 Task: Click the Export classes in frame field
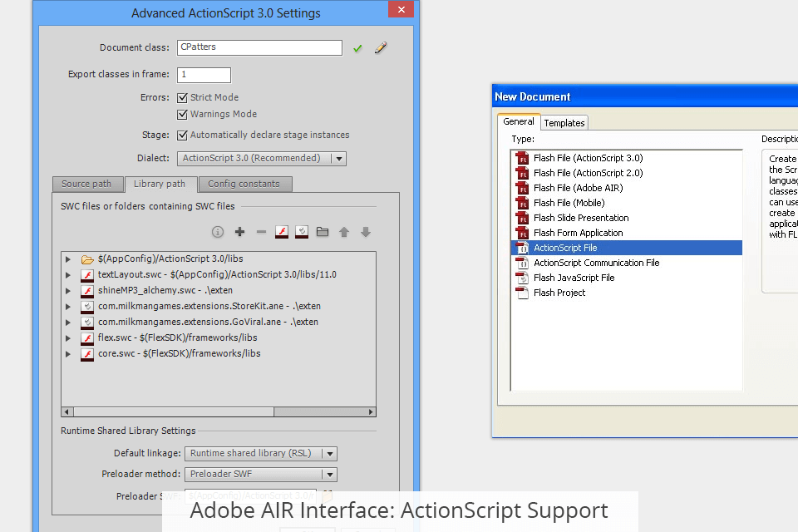(x=204, y=75)
